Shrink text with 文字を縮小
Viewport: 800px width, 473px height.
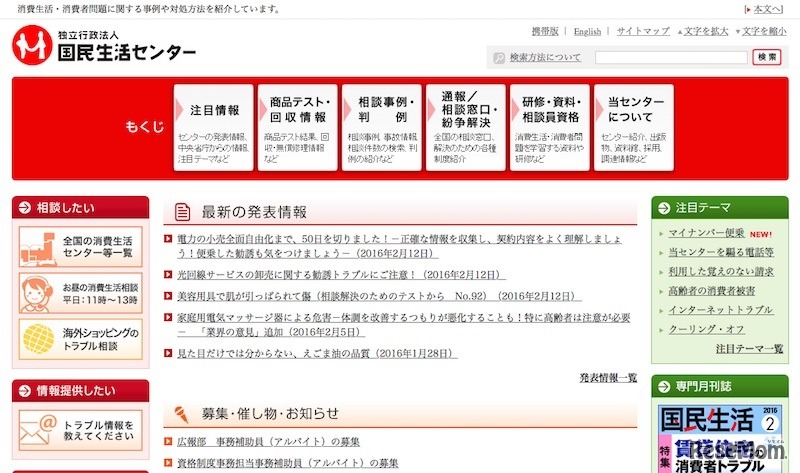click(764, 31)
